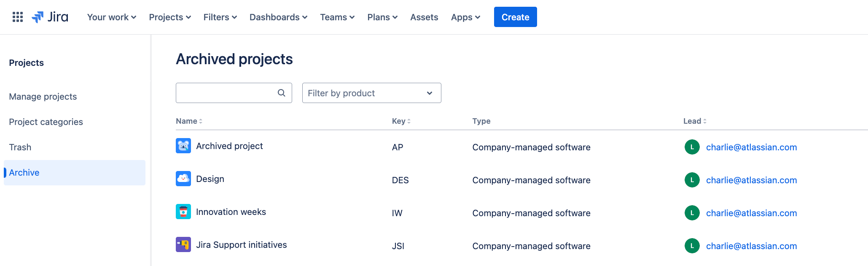Click lead avatar in Innovation weeks row
The height and width of the screenshot is (266, 868).
click(692, 213)
